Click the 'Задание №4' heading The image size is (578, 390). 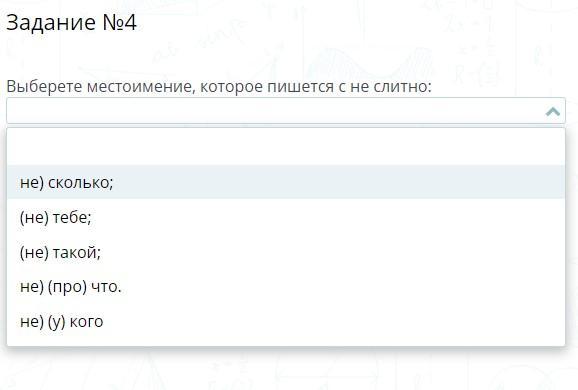[x=72, y=22]
